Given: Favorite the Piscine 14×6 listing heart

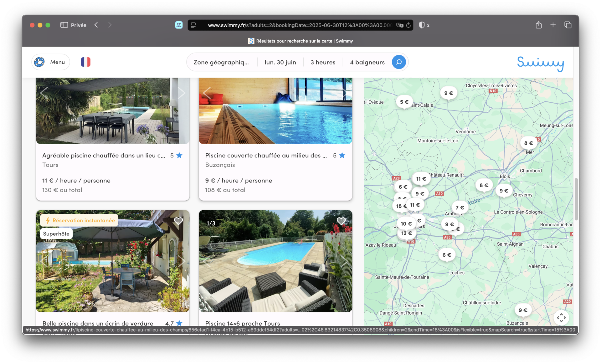Looking at the screenshot, I should click(x=341, y=221).
